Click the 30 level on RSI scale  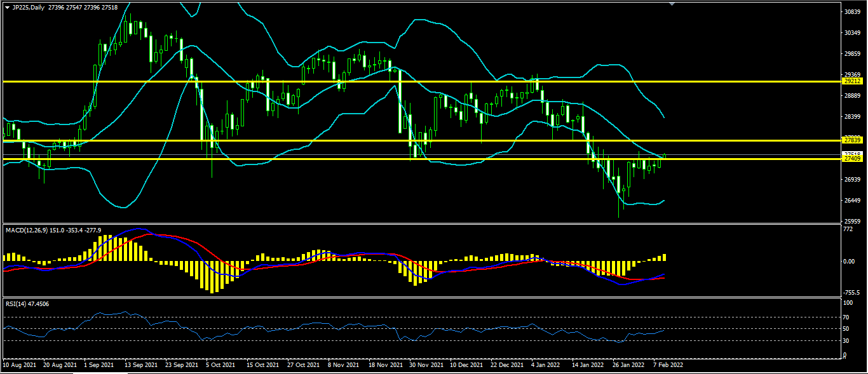[x=846, y=340]
